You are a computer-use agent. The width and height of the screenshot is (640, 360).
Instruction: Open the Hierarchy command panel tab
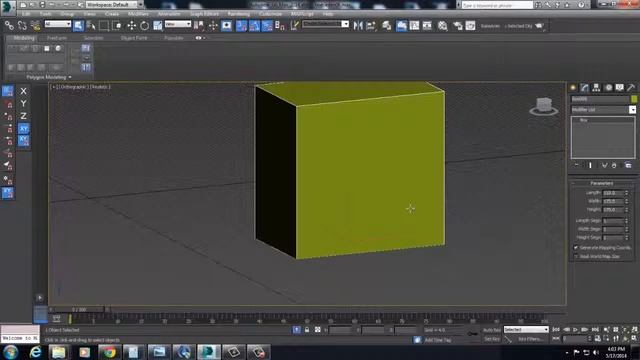pos(596,87)
